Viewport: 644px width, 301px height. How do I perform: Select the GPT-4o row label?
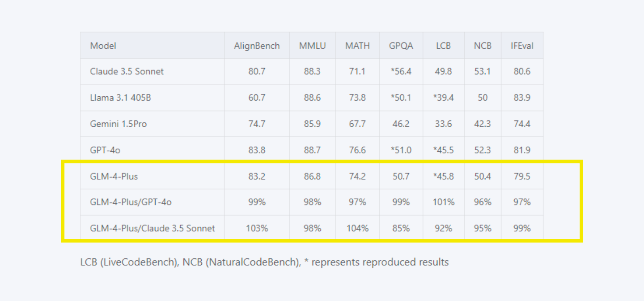(105, 150)
